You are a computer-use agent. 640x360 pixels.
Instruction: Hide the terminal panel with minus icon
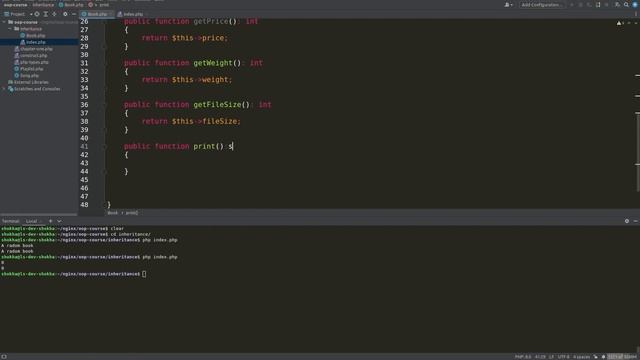click(x=636, y=221)
